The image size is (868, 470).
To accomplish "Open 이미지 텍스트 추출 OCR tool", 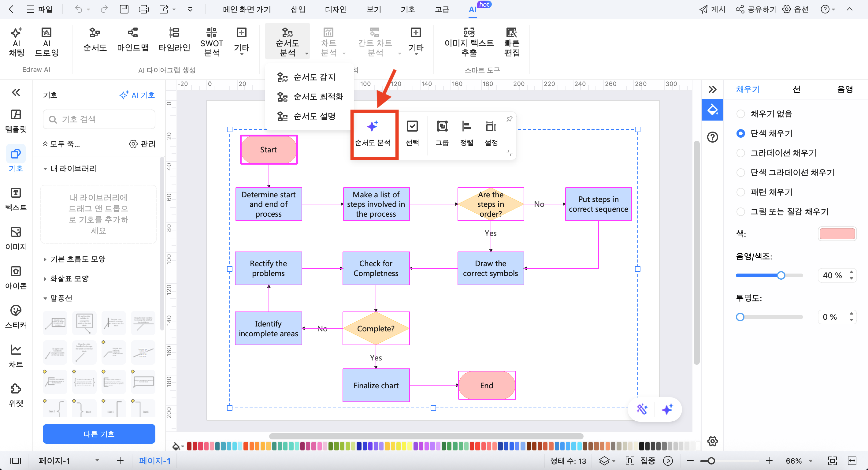I will [469, 42].
